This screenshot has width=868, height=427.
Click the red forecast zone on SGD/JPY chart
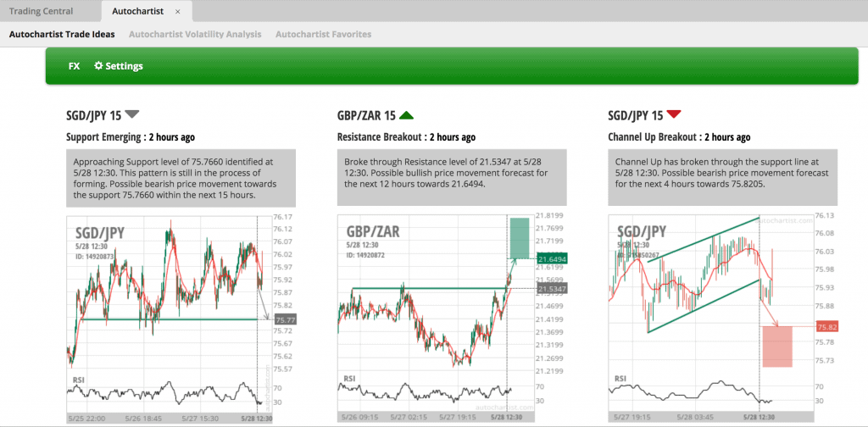click(x=777, y=347)
